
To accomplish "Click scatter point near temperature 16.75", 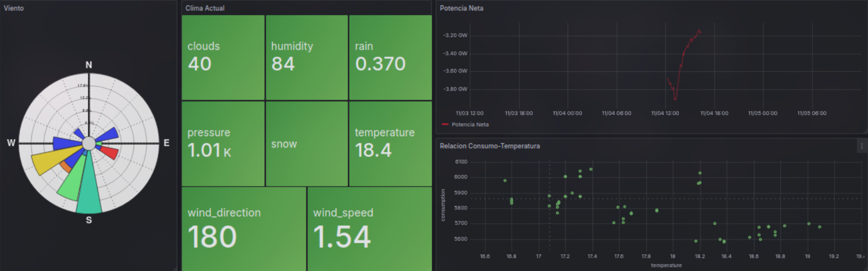I will pyautogui.click(x=505, y=181).
